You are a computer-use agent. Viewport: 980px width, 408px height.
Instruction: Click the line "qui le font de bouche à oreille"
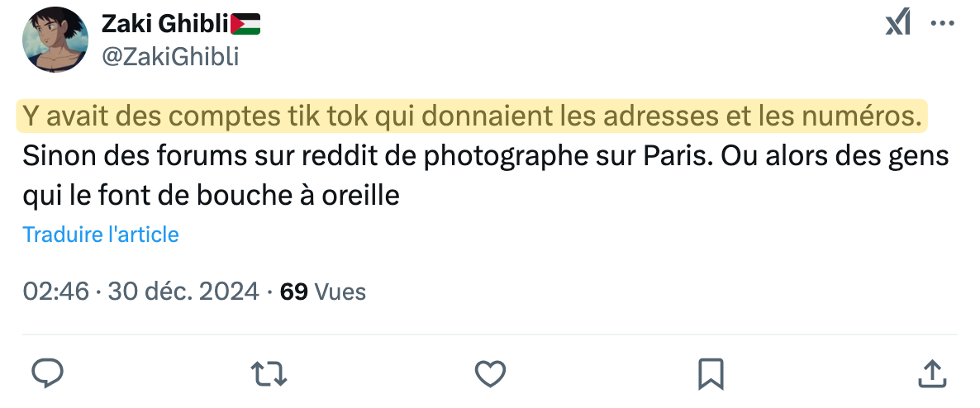212,196
